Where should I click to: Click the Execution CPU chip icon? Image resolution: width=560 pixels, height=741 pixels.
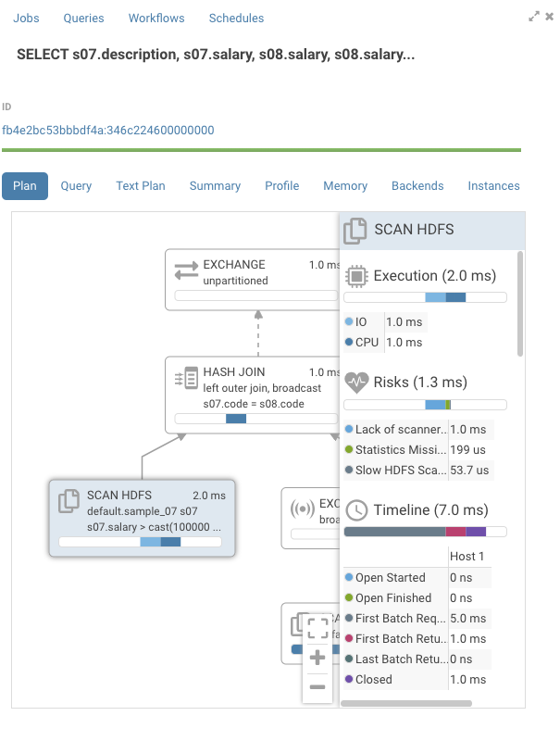pyautogui.click(x=356, y=276)
